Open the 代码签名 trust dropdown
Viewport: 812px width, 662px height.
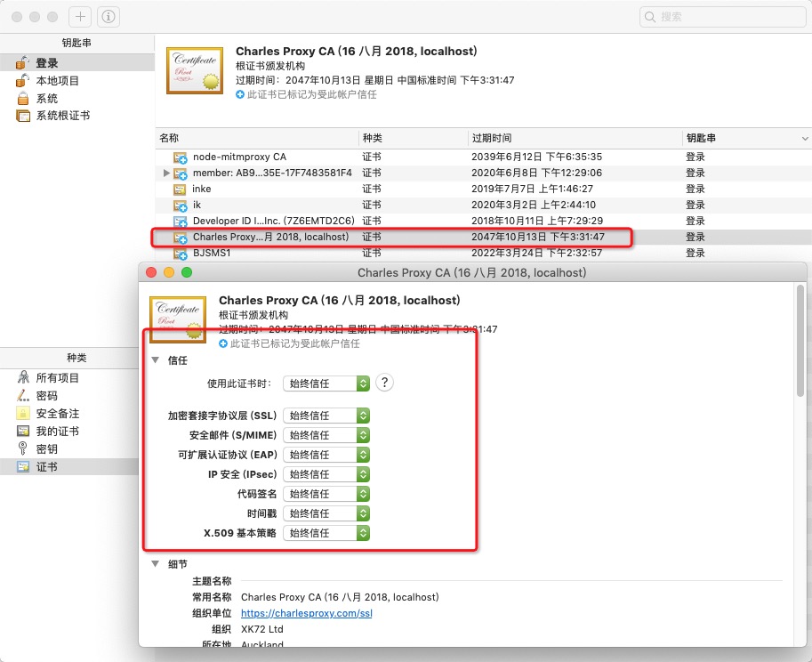[x=326, y=494]
